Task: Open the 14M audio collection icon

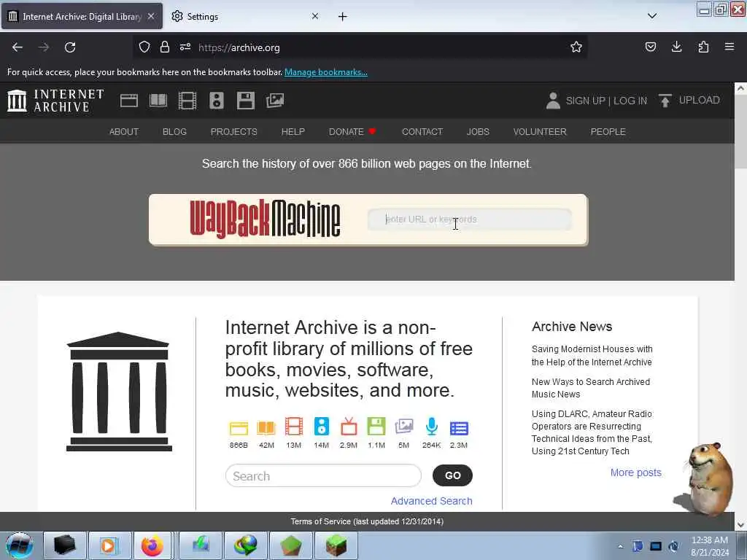Action: (x=322, y=427)
